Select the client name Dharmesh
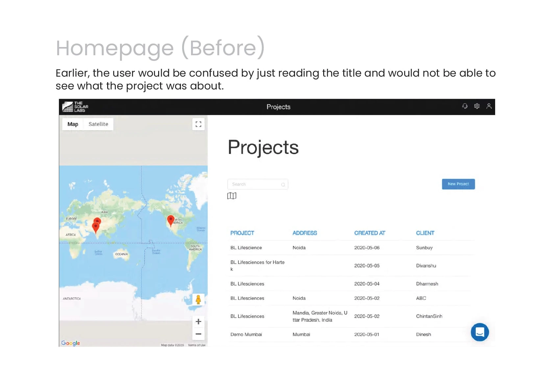 coord(427,283)
